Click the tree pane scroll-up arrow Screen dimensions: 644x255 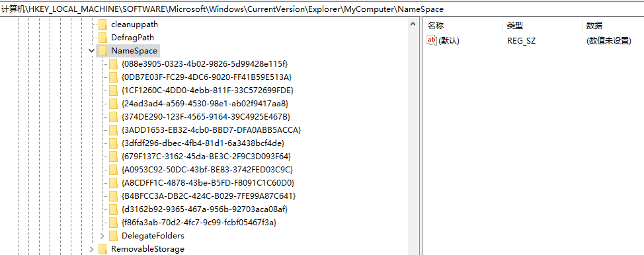[413, 24]
